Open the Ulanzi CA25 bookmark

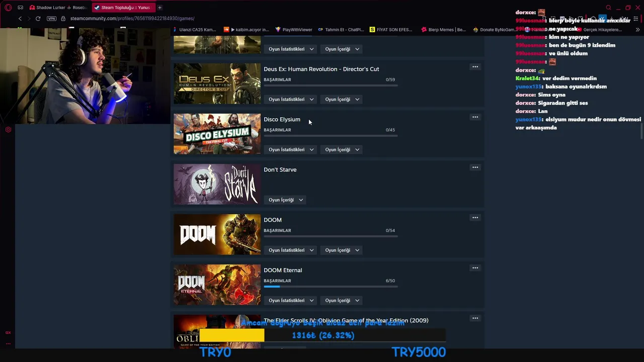click(x=194, y=30)
